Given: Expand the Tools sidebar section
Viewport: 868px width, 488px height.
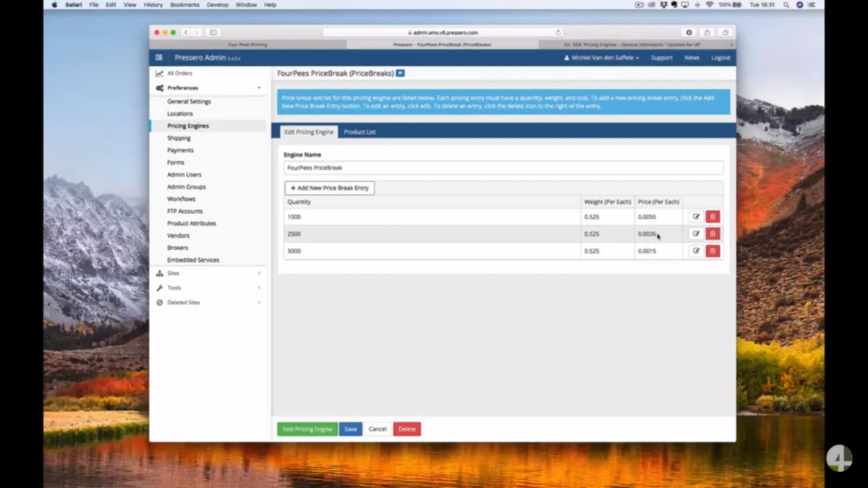Looking at the screenshot, I should coord(209,288).
